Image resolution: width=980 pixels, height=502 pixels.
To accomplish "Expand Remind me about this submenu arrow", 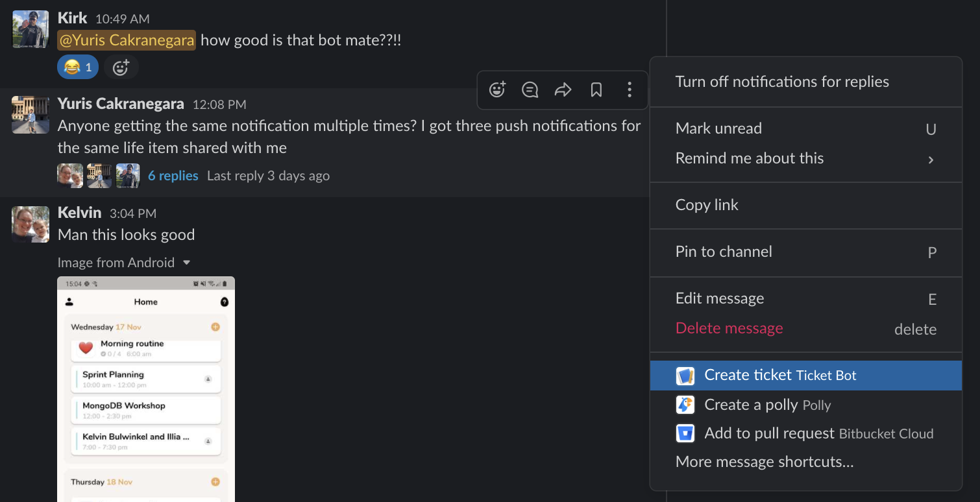I will 931,160.
